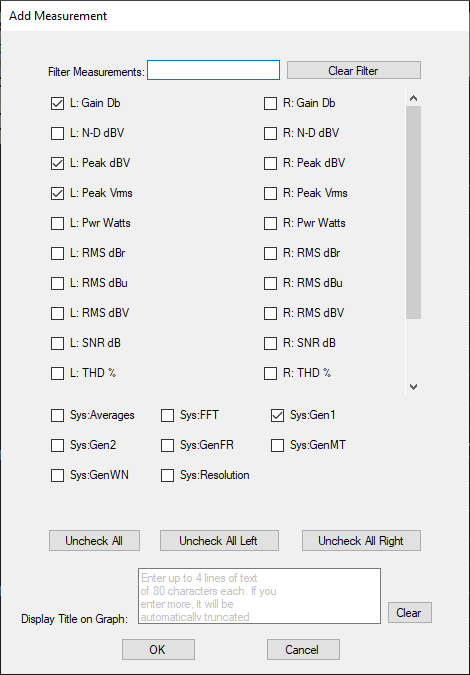Click Uncheck All Left button
This screenshot has height=675, width=470.
pyautogui.click(x=219, y=541)
